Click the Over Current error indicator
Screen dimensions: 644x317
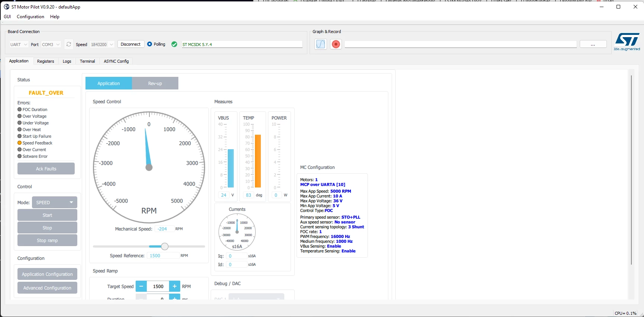pyautogui.click(x=20, y=150)
